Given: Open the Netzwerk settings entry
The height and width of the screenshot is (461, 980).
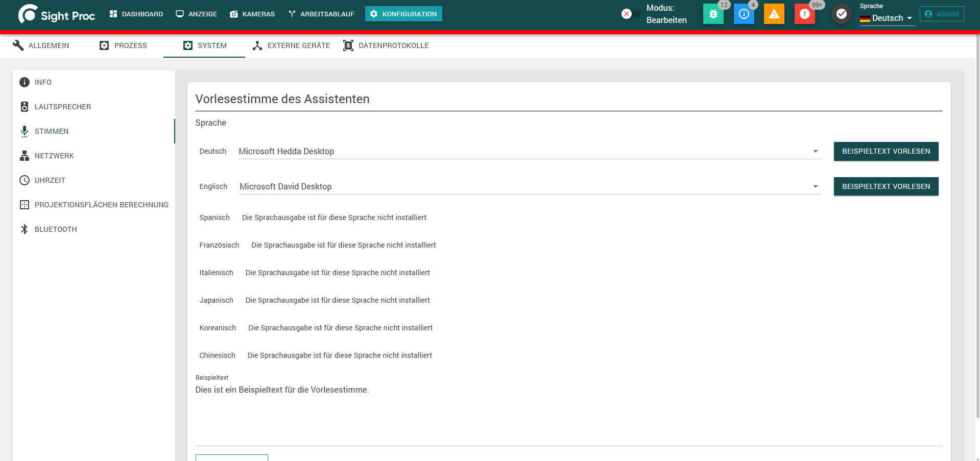Looking at the screenshot, I should (x=93, y=156).
